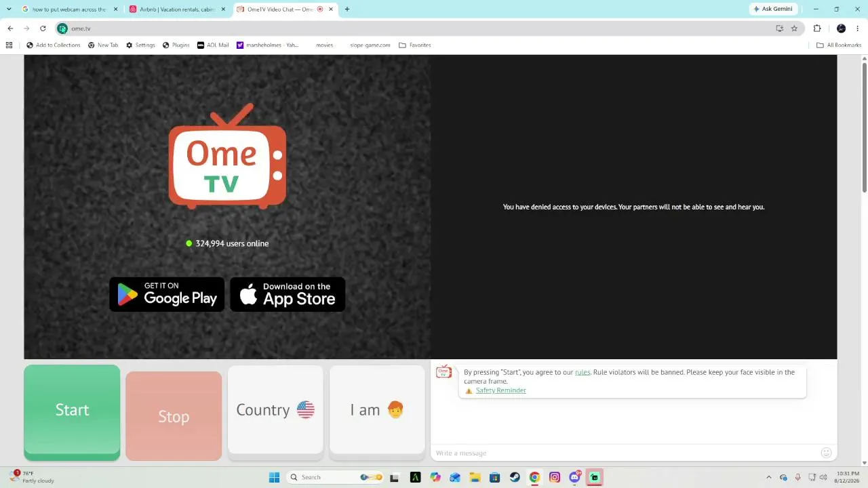View site information icon in address bar
This screenshot has height=488, width=868.
pos(62,28)
